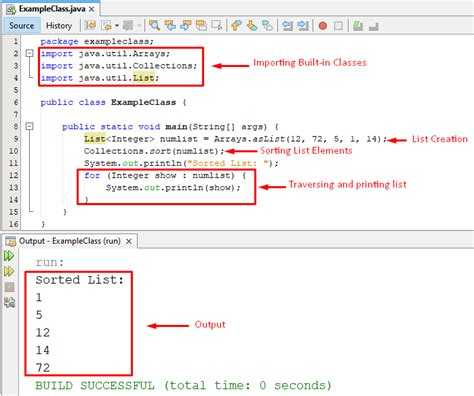Click Find Next Occurrence icon
474x396 pixels.
(x=186, y=25)
